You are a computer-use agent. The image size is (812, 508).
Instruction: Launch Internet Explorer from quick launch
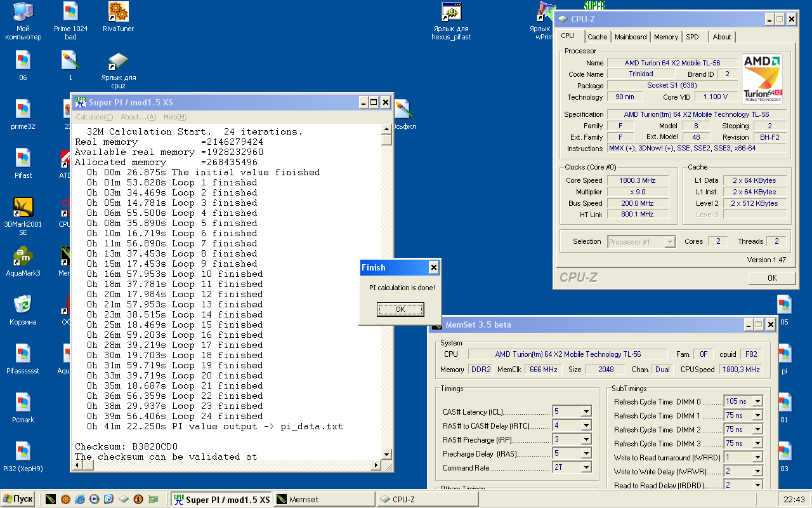(x=80, y=499)
